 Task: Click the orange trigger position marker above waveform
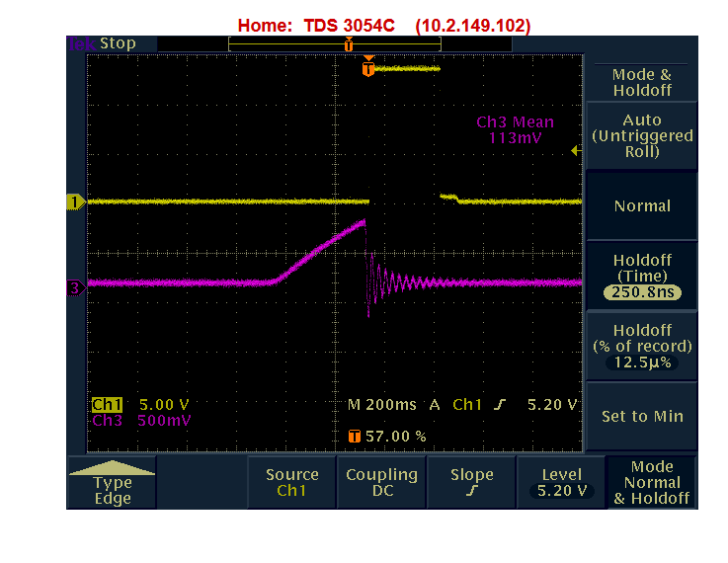click(368, 69)
